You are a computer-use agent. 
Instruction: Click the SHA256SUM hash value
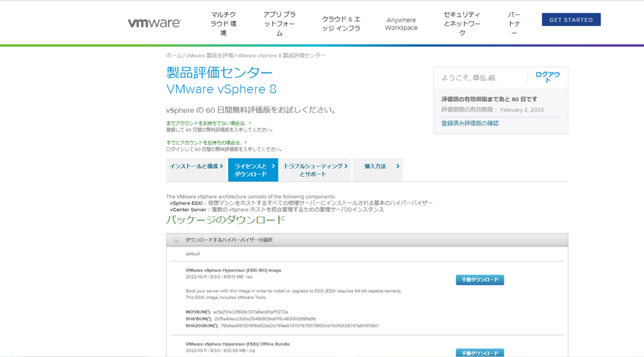300,325
